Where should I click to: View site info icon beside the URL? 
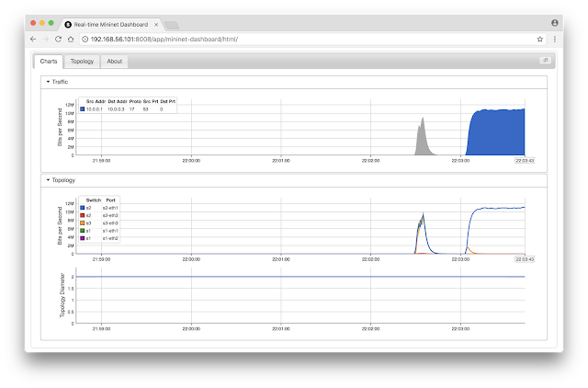[85, 39]
